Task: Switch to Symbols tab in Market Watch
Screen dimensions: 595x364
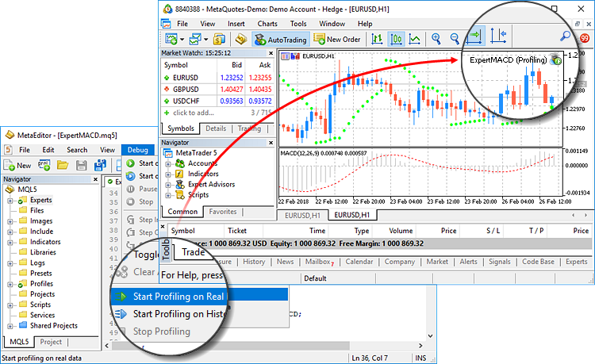Action: (x=181, y=128)
